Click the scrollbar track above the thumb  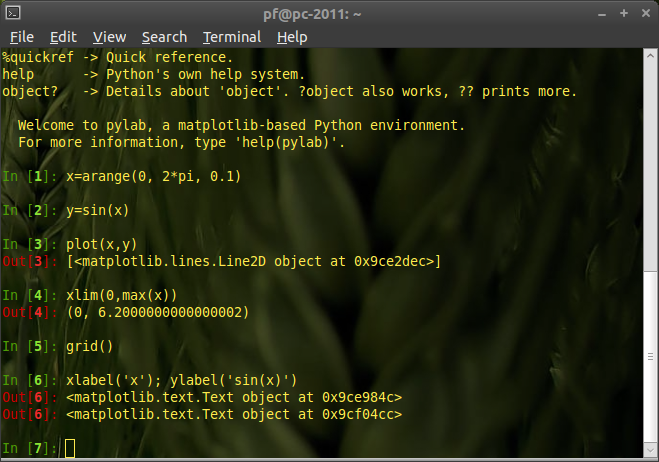click(650, 166)
